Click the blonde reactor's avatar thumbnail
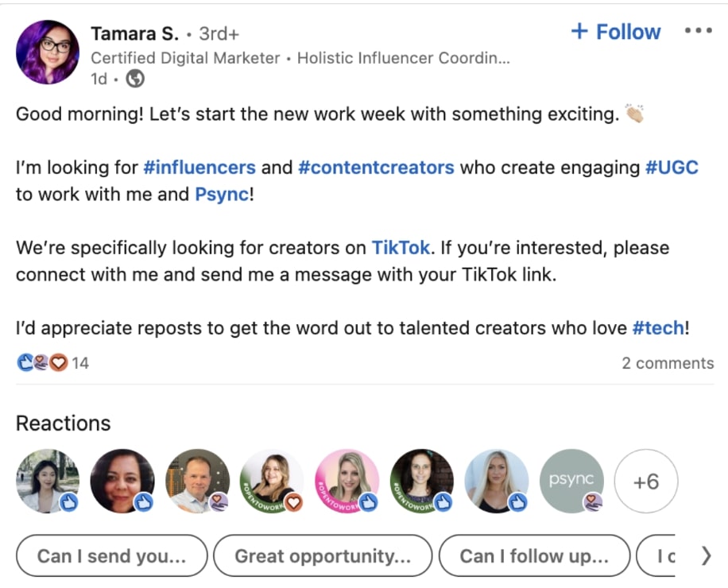 [x=497, y=481]
